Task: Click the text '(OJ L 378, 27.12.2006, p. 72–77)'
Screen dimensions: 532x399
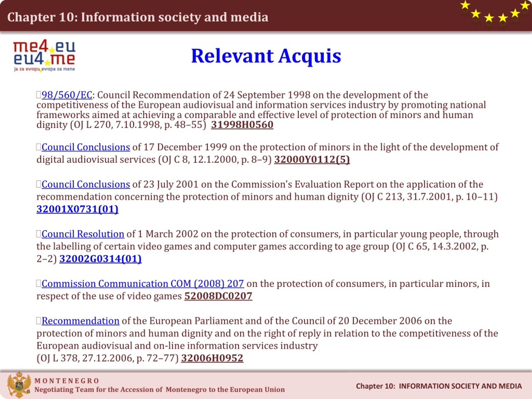Action: pos(107,358)
